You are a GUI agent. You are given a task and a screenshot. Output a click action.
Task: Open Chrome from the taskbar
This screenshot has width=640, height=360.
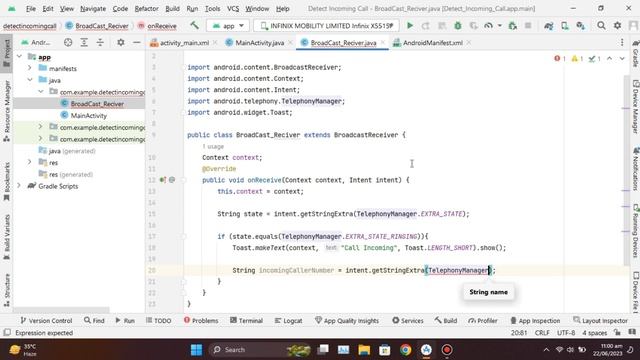(x=405, y=350)
